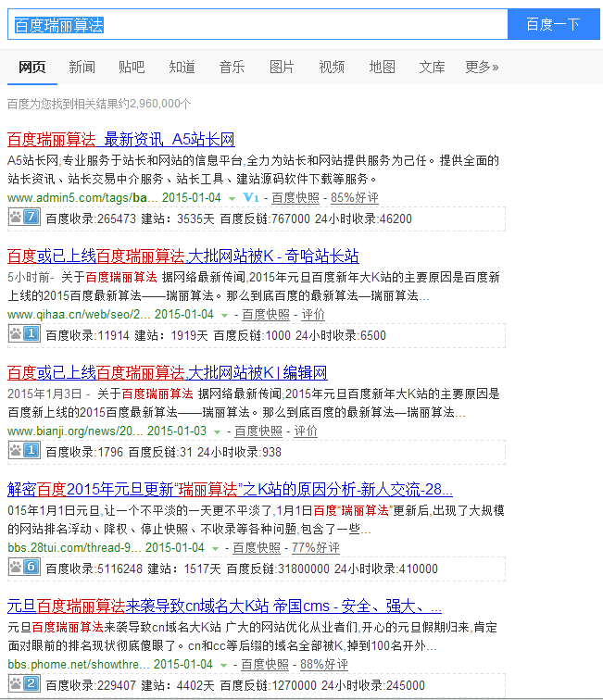Click the 评价 link for bianji.org

click(x=306, y=431)
